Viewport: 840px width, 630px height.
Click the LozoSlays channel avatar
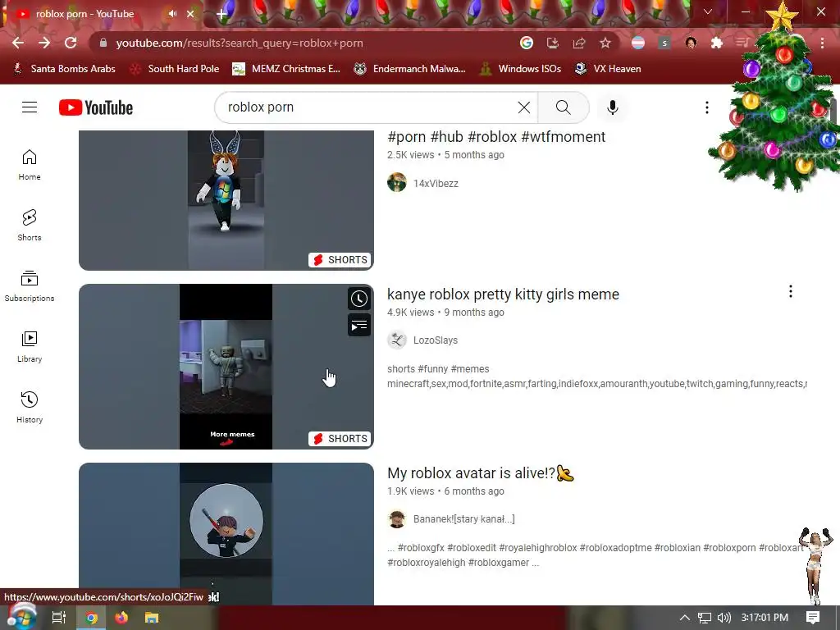(x=397, y=340)
